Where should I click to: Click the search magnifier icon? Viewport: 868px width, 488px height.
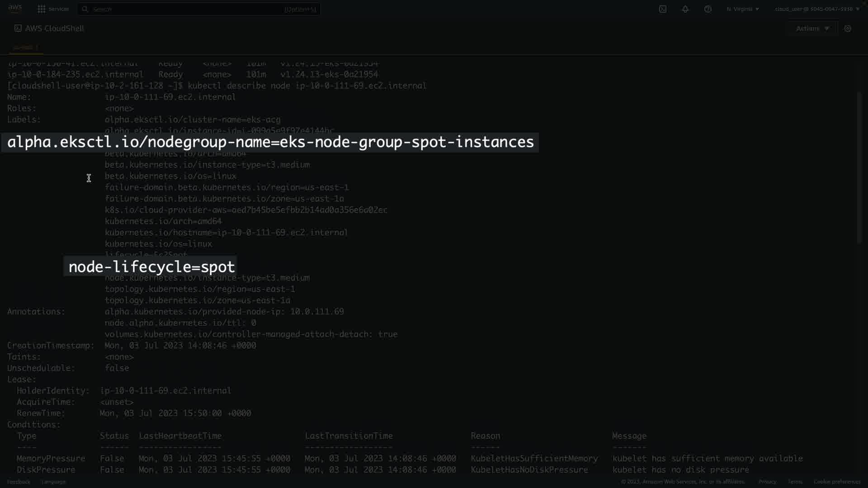point(85,9)
